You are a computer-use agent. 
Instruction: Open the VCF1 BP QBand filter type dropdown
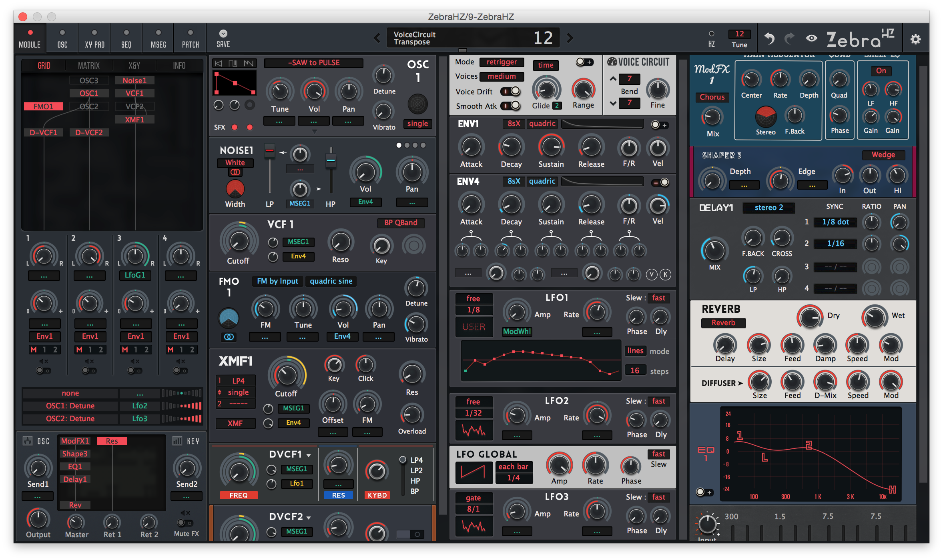pyautogui.click(x=401, y=223)
